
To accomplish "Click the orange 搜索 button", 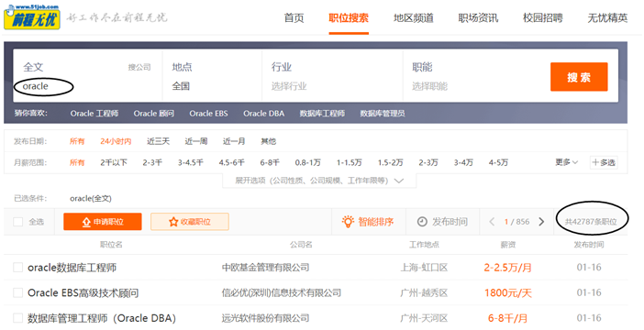I will (579, 77).
